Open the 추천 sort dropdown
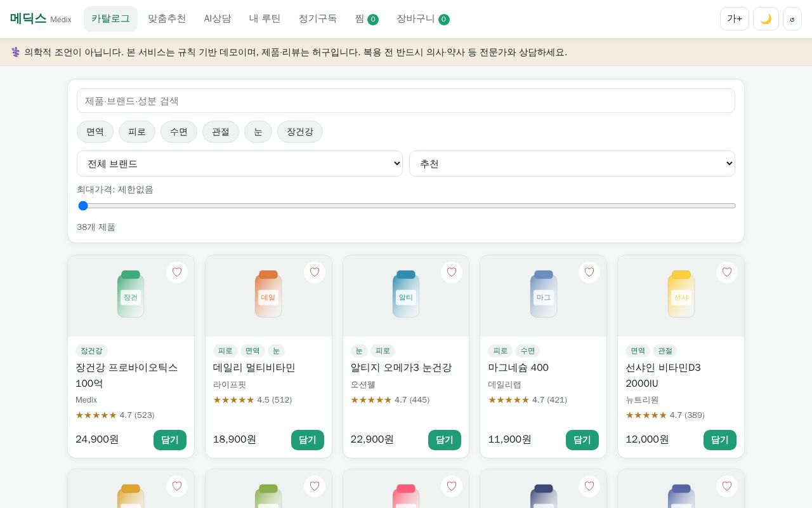Image resolution: width=812 pixels, height=508 pixels. pyautogui.click(x=572, y=164)
